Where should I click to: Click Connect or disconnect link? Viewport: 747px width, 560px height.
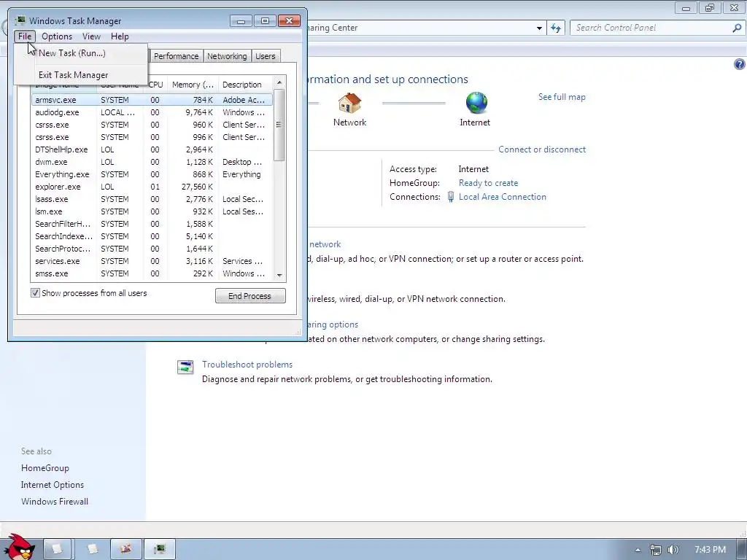(542, 149)
